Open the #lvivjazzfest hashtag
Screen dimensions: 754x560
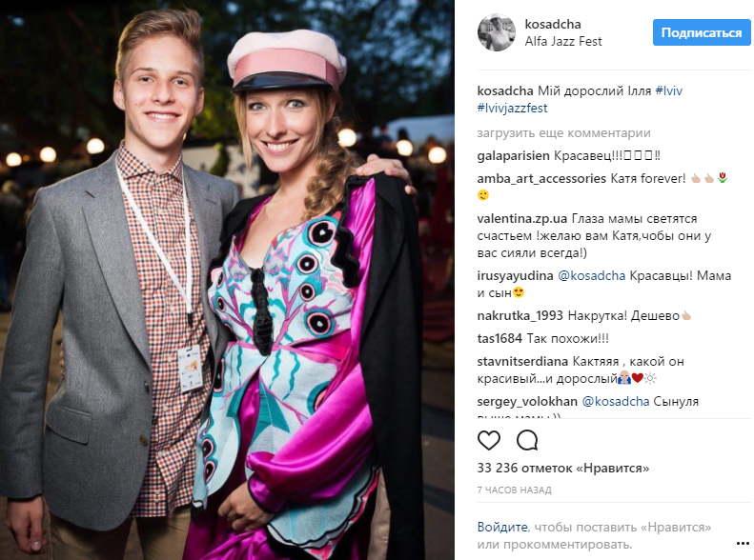pos(512,108)
